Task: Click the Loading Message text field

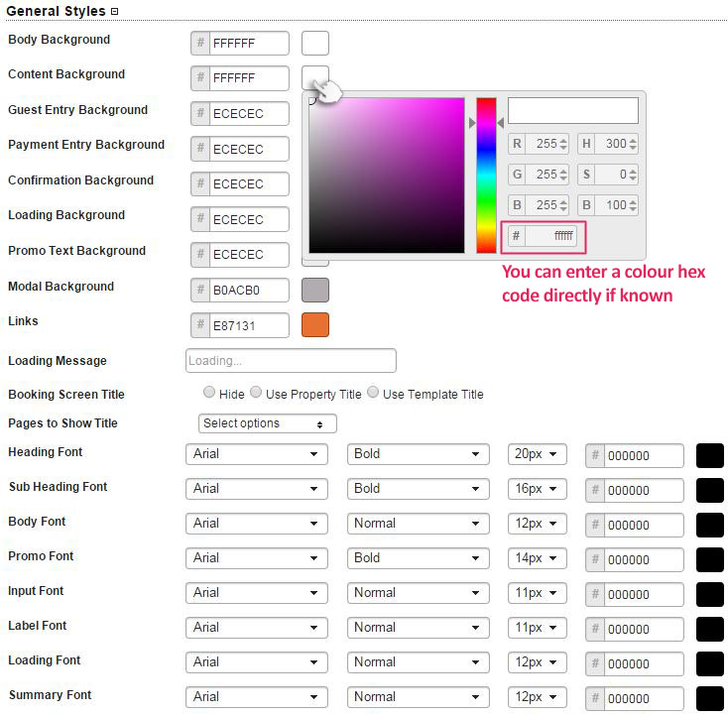Action: click(291, 361)
